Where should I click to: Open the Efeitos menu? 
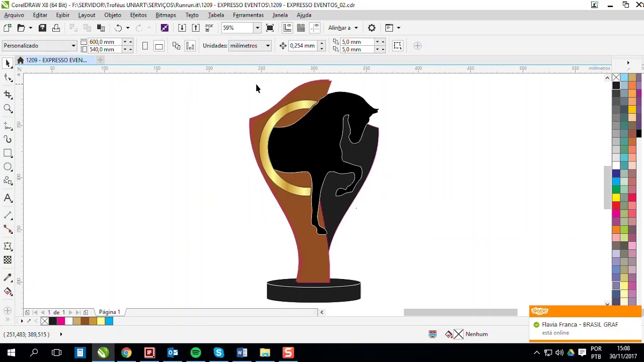(x=138, y=15)
